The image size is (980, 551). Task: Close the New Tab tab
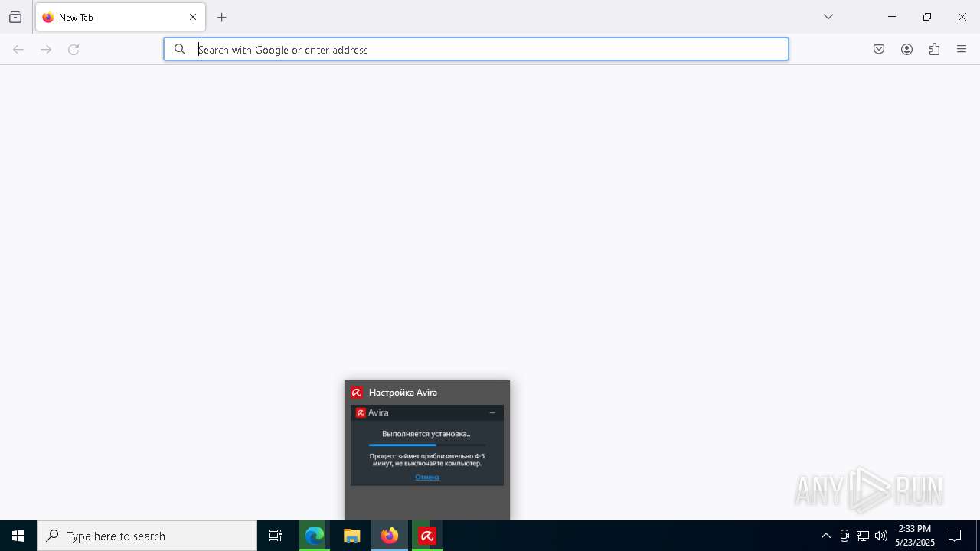click(x=193, y=17)
